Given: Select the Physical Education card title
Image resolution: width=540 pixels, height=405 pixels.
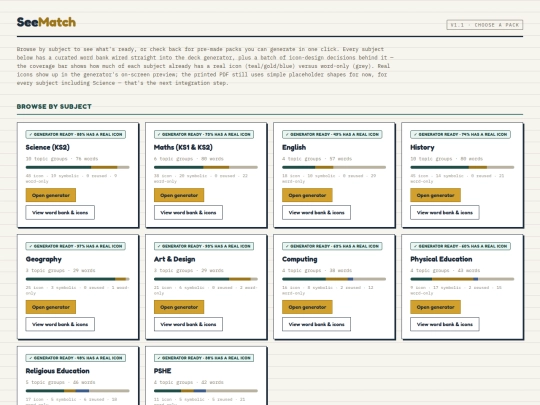Looking at the screenshot, I should 441,259.
